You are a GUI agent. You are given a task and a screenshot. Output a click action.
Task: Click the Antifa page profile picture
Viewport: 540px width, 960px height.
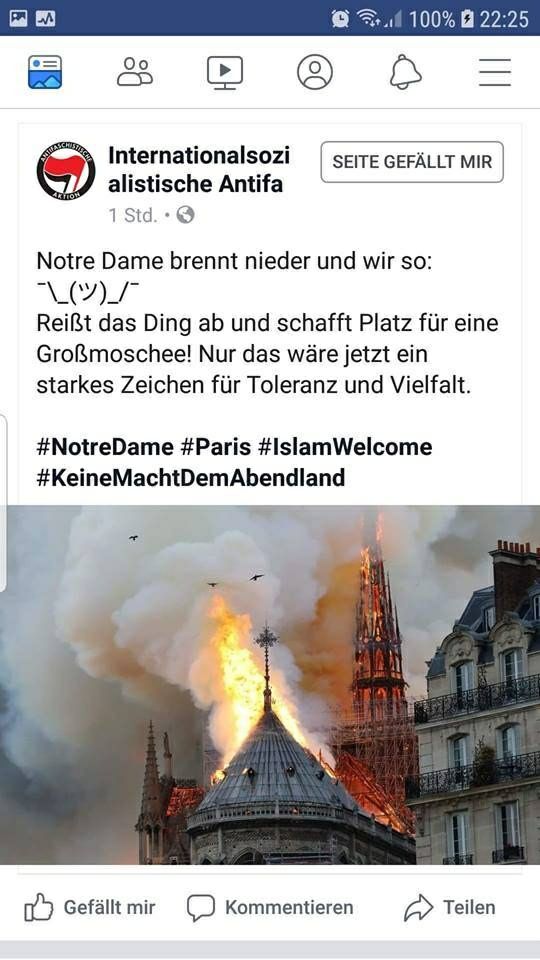(66, 171)
